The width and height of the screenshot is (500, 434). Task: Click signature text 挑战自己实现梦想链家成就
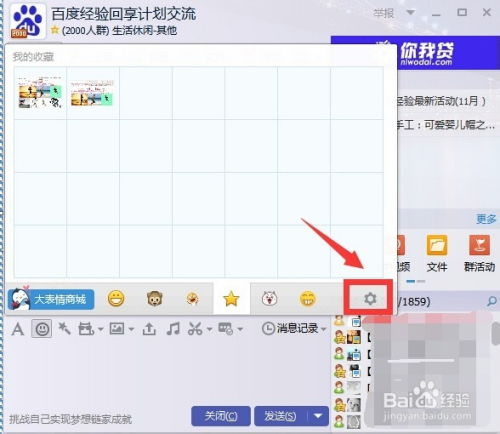point(70,419)
